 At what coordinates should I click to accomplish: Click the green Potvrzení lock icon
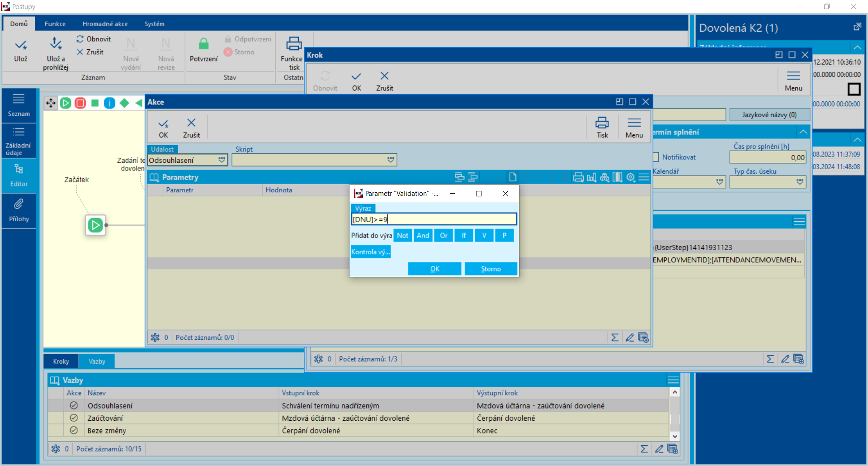coord(204,44)
